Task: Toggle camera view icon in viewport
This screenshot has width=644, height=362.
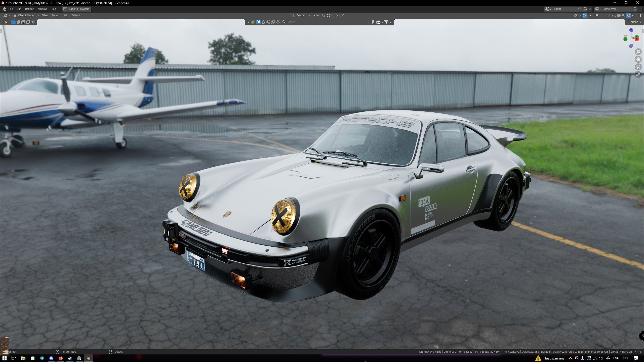Action: [x=638, y=67]
